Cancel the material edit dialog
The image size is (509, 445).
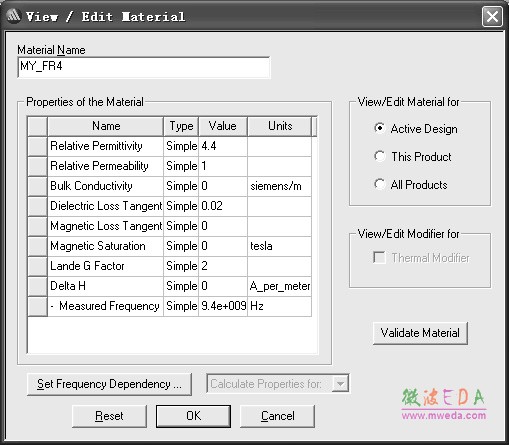tap(277, 416)
